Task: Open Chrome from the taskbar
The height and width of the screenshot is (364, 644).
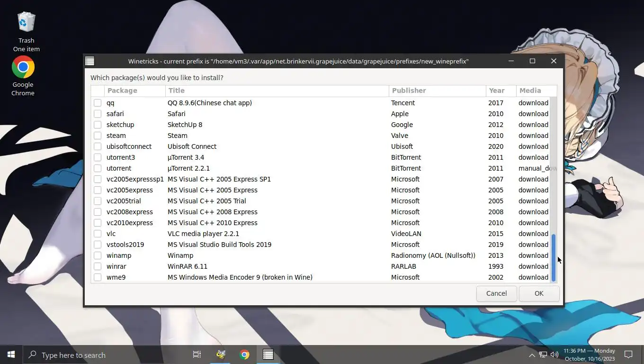Action: point(244,355)
